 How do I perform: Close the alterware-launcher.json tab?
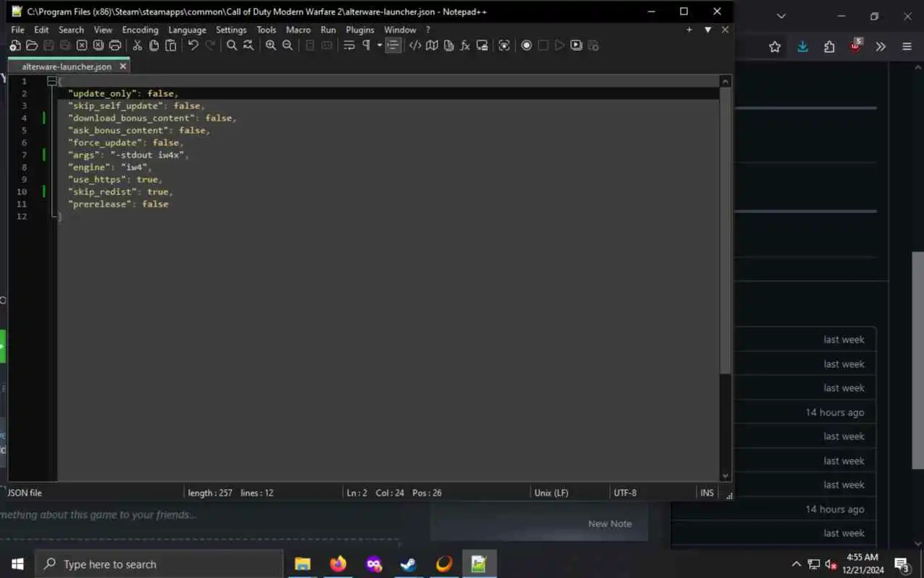click(123, 66)
